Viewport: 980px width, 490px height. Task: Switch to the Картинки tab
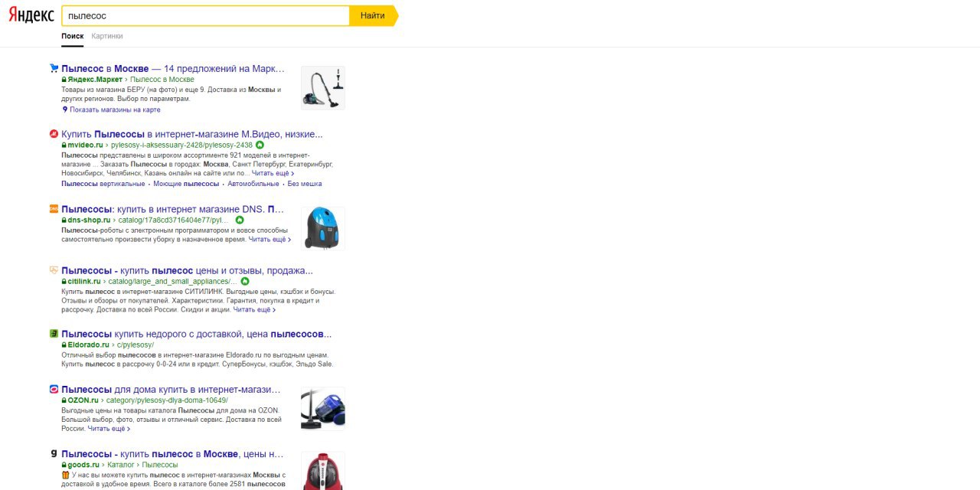(107, 36)
